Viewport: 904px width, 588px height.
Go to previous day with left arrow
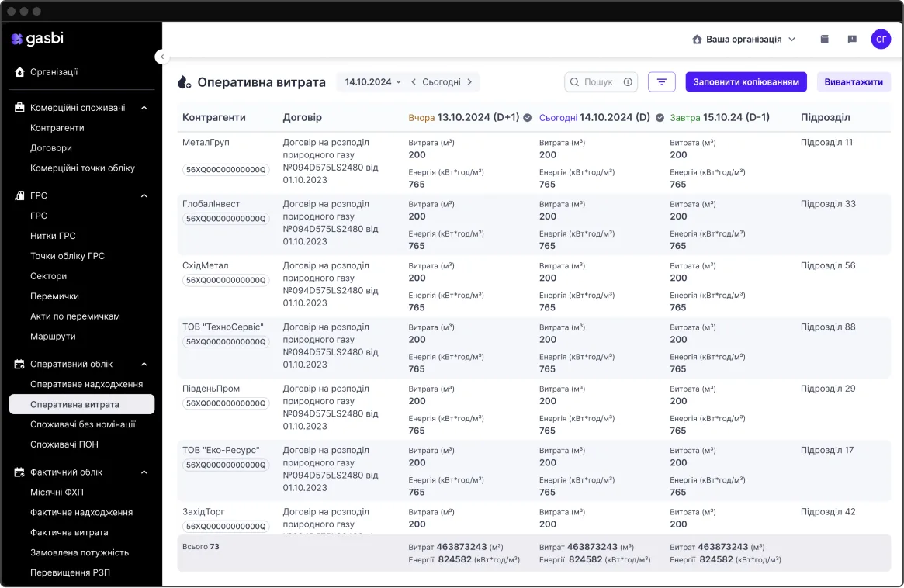(414, 81)
